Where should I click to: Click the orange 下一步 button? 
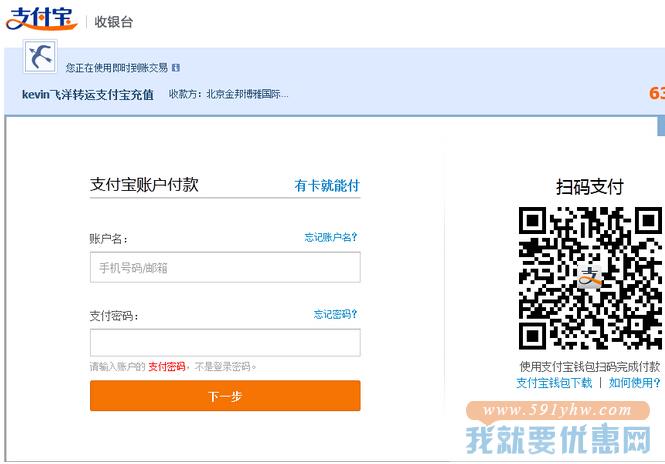click(225, 396)
